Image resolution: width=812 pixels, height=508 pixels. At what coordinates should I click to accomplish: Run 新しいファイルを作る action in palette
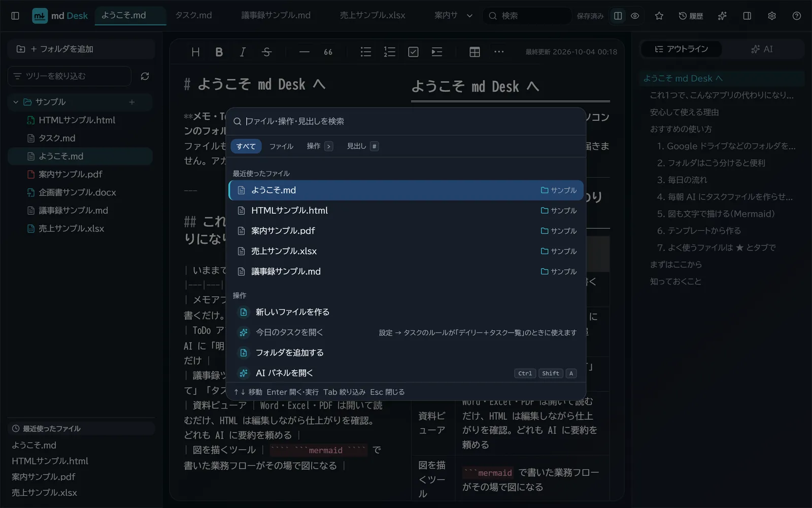click(406, 312)
